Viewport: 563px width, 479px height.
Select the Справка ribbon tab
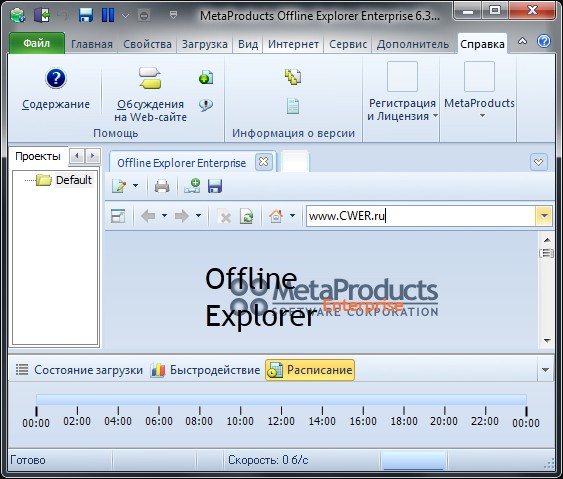(x=482, y=44)
